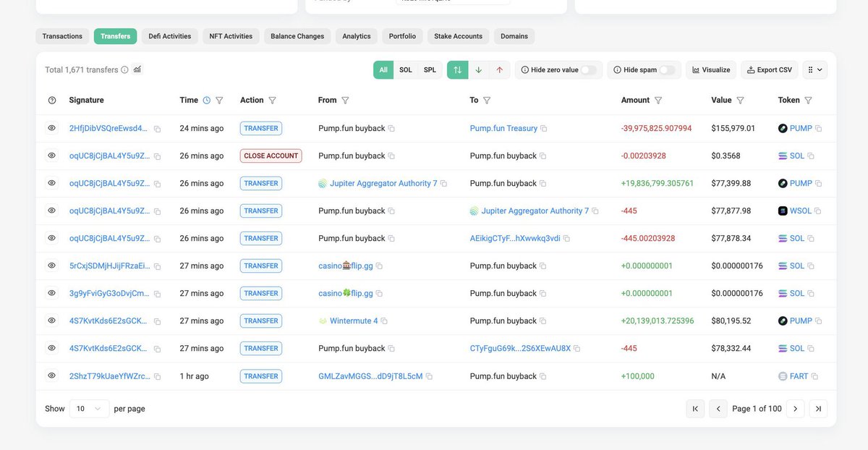View details eye for CLOSE ACCOUNT row
868x450 pixels.
51,156
